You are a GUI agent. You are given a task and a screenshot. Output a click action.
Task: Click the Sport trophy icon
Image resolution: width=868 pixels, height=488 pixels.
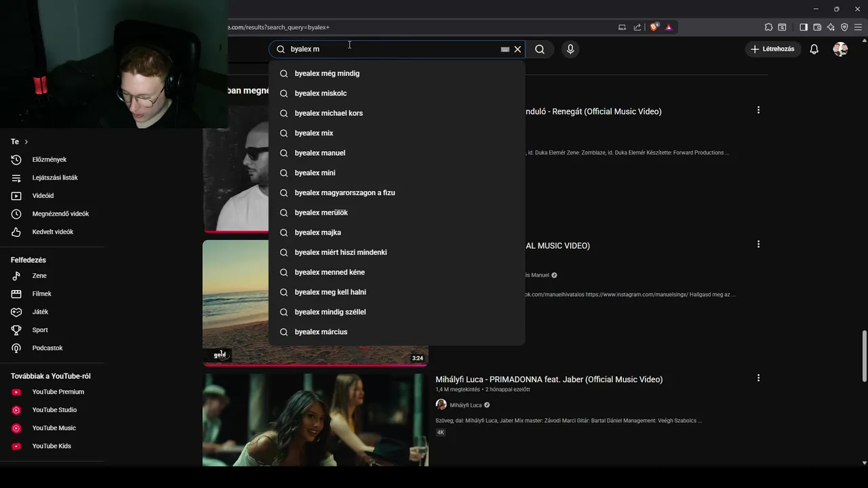click(17, 330)
